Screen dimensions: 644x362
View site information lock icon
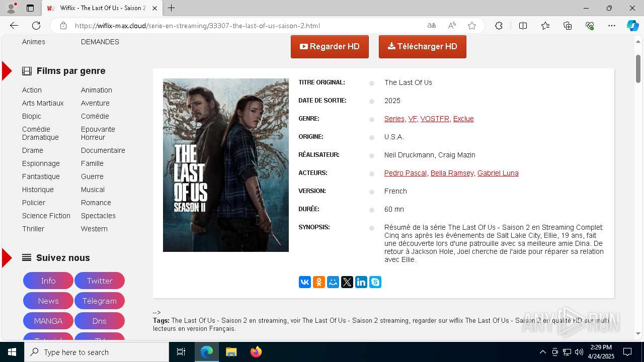click(63, 26)
